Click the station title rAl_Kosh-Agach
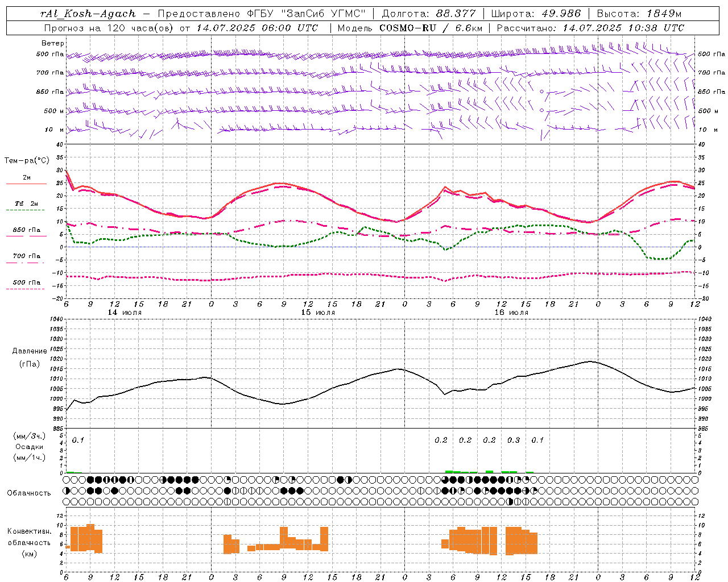This screenshot has height=582, width=728. (88, 14)
